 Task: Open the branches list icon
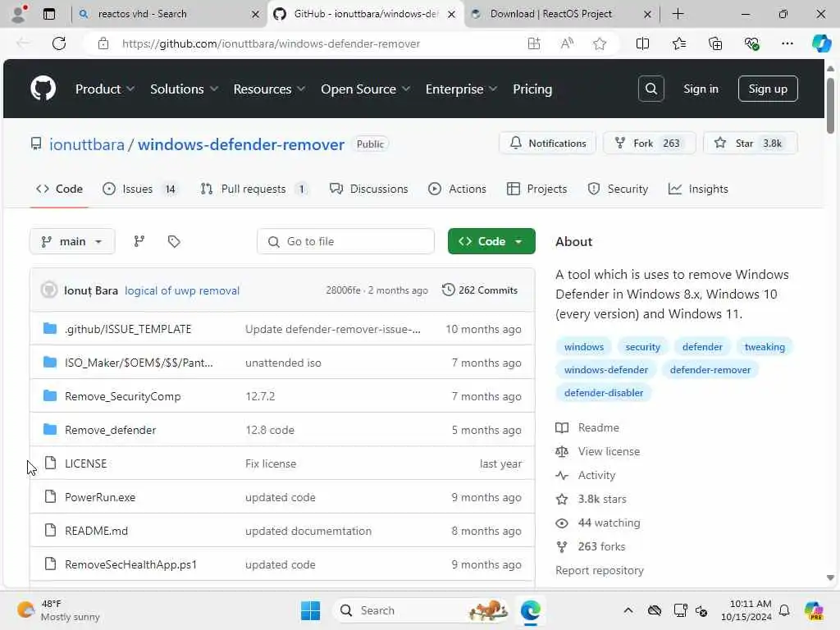tap(139, 241)
